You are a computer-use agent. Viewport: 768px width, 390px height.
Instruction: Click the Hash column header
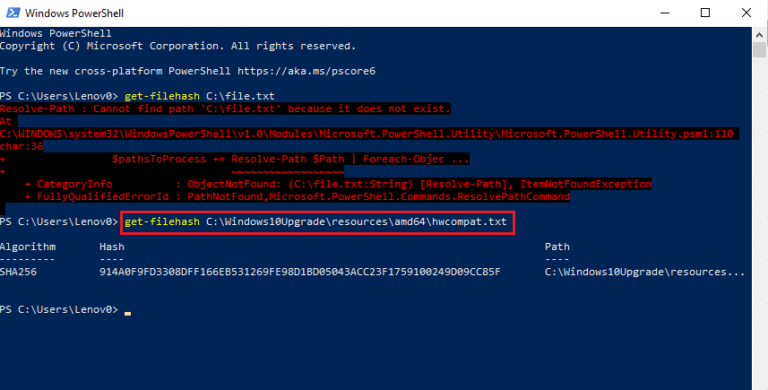coord(112,247)
